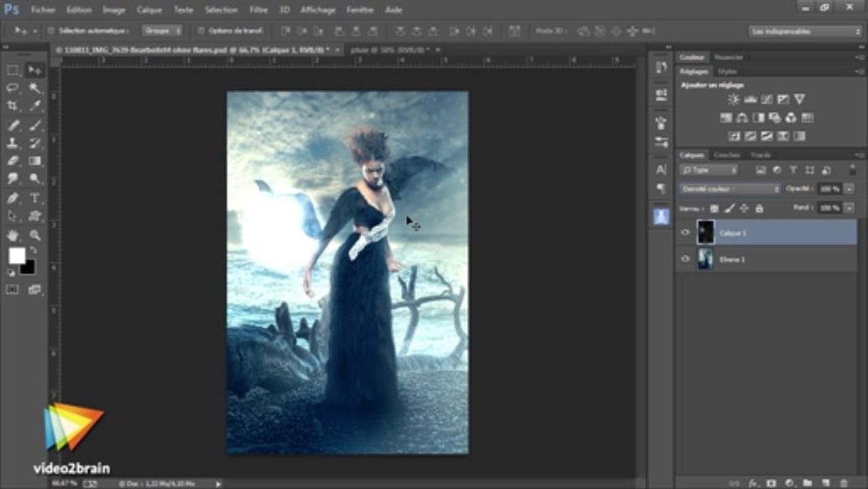The height and width of the screenshot is (489, 868).
Task: Open the layer filter Type dropdown
Action: point(709,170)
